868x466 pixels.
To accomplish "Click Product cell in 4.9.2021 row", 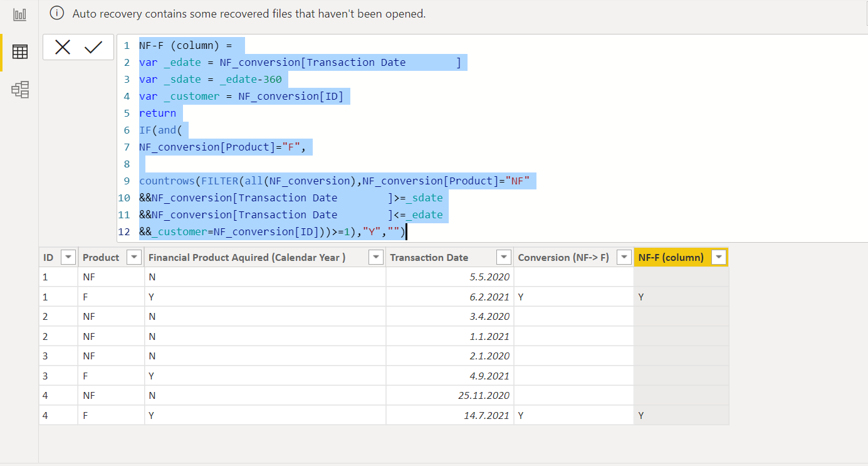I will (x=111, y=376).
